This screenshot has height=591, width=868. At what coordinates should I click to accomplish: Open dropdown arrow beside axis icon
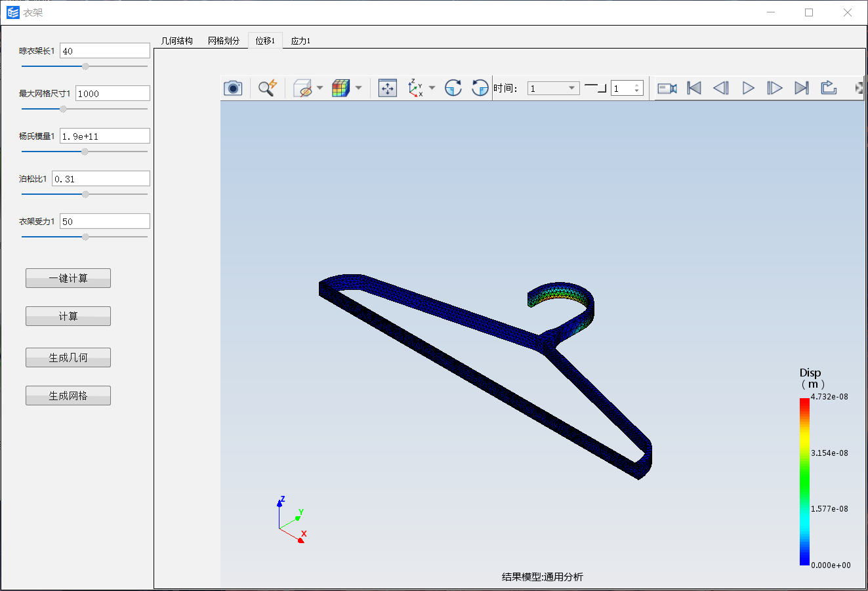(432, 88)
